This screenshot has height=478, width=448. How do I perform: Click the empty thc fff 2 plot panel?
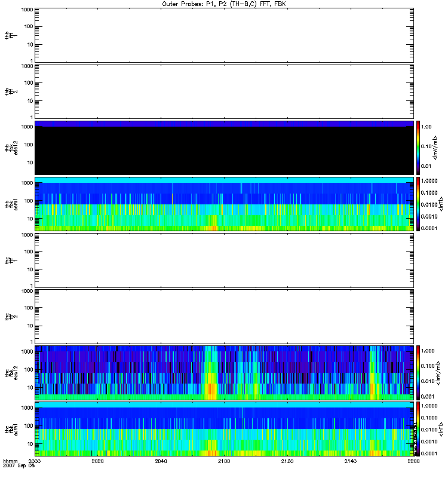225,317
